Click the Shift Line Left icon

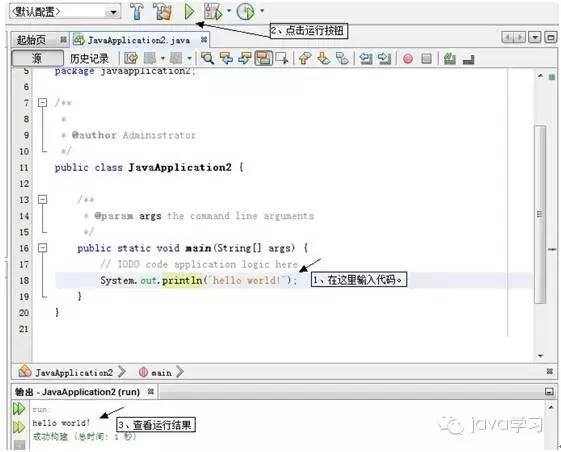[x=366, y=58]
